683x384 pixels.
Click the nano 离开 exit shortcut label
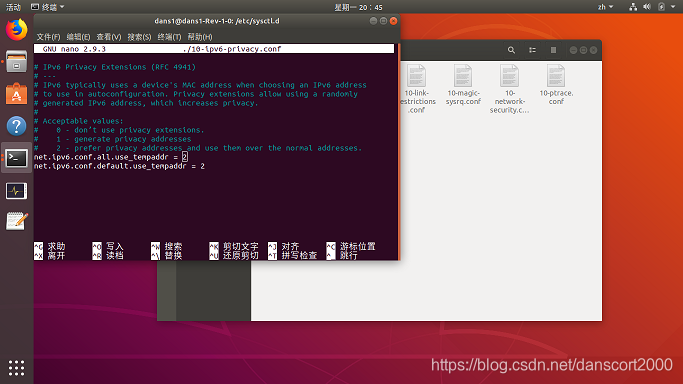point(56,256)
